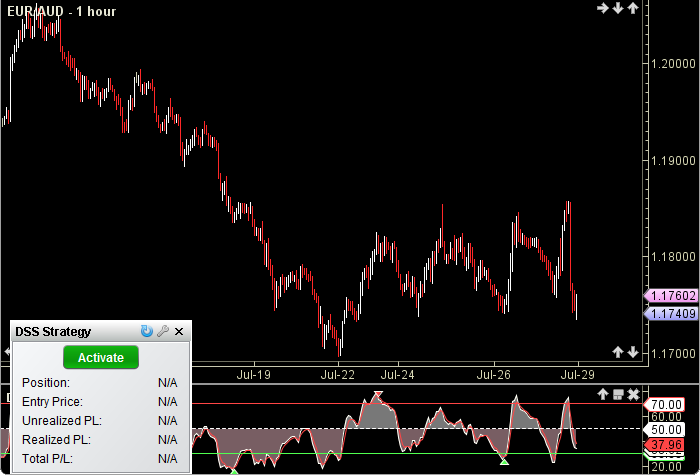Click the 1.19000 price axis label
Image resolution: width=700 pixels, height=475 pixels.
[673, 161]
